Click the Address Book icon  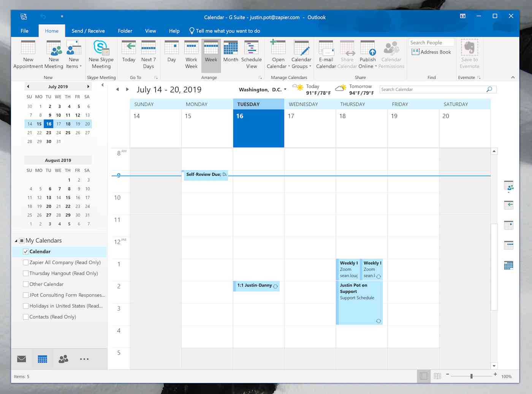coord(415,52)
